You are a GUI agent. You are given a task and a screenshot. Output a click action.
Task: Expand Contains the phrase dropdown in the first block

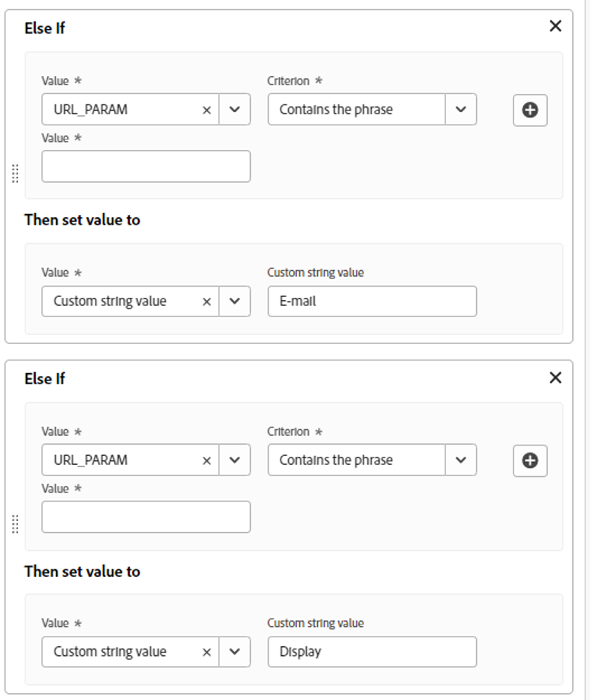click(x=460, y=110)
